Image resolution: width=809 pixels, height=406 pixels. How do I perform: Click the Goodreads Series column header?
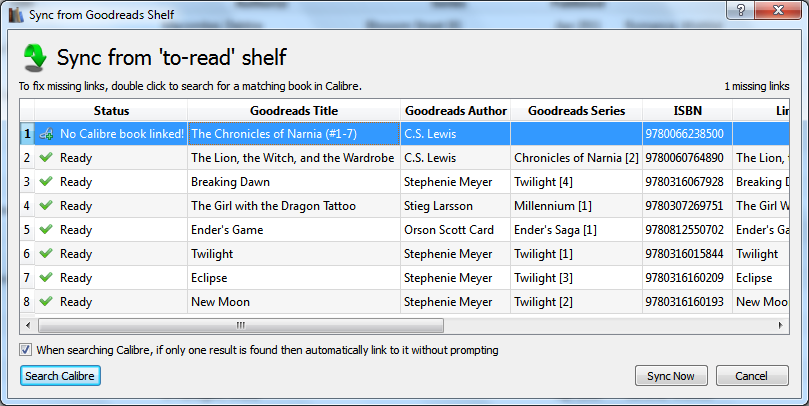pyautogui.click(x=576, y=110)
